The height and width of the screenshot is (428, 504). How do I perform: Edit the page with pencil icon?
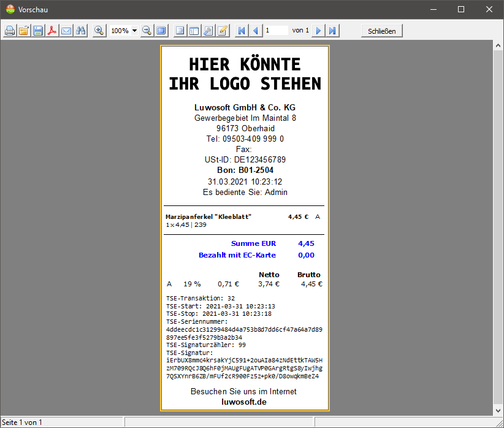(x=223, y=31)
